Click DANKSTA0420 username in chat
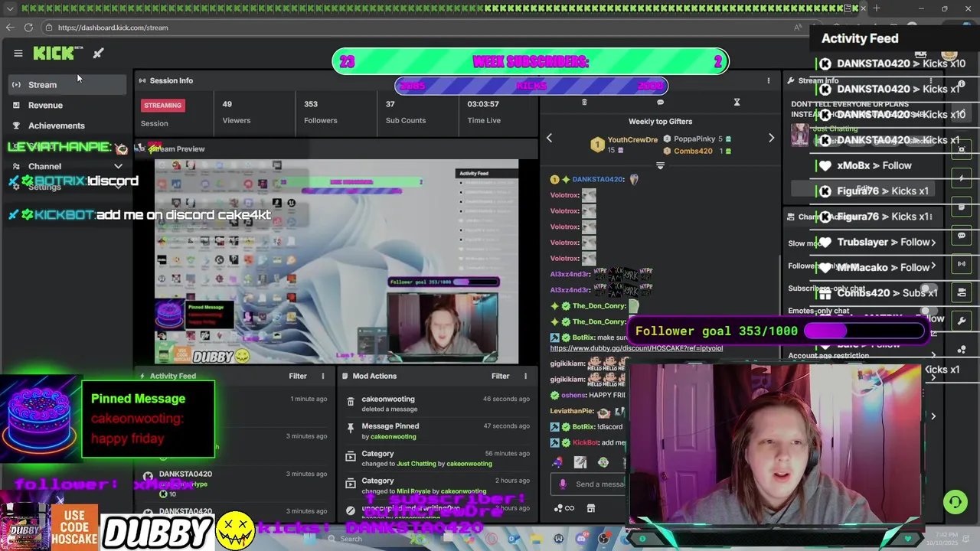Image resolution: width=980 pixels, height=551 pixels. coord(598,179)
